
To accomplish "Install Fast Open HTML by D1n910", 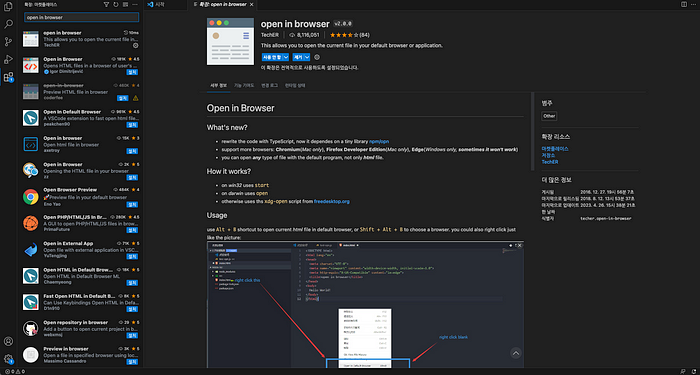I will coord(132,309).
